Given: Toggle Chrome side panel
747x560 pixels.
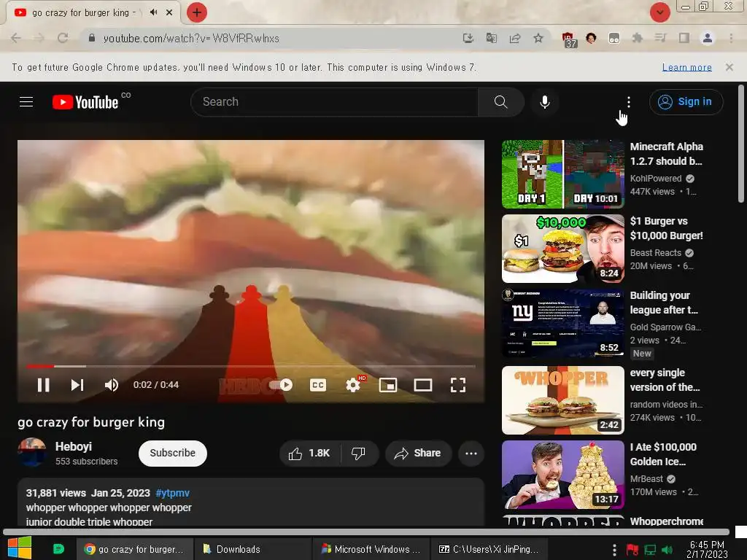Looking at the screenshot, I should point(684,38).
